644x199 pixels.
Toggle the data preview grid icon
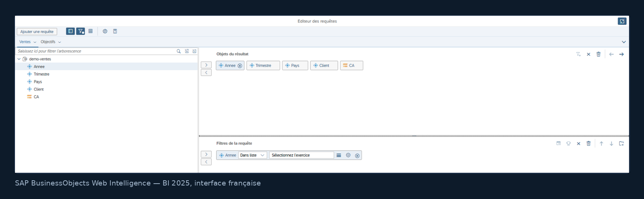pos(91,31)
